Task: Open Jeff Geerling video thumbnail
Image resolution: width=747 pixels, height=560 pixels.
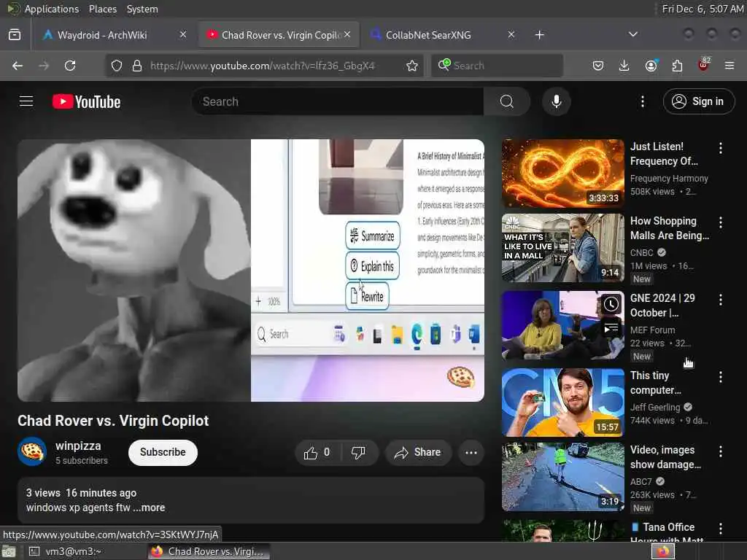Action: (562, 402)
